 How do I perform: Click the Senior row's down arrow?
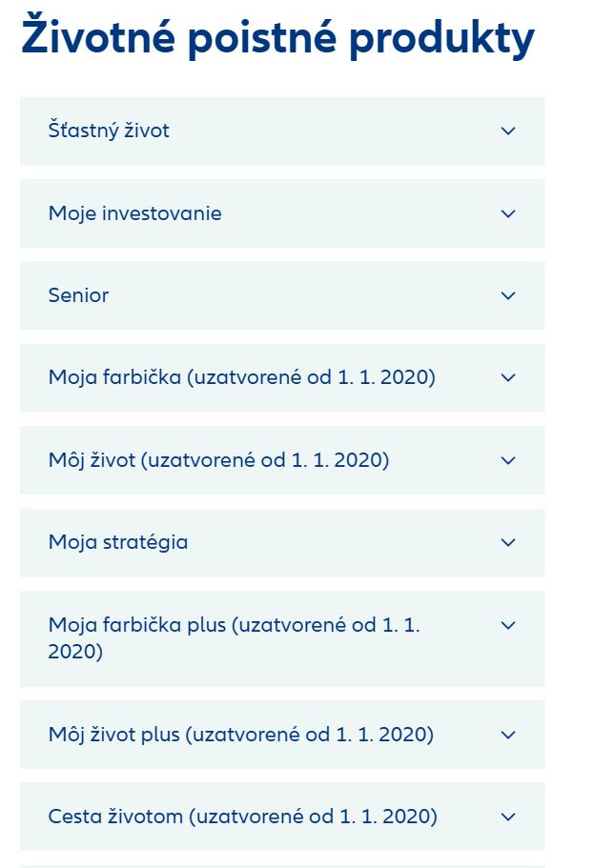[x=508, y=295]
